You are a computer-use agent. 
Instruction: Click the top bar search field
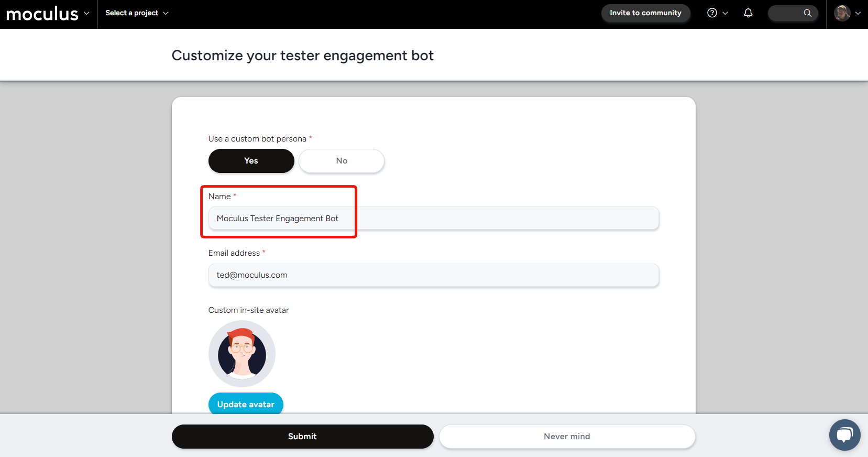click(x=786, y=13)
